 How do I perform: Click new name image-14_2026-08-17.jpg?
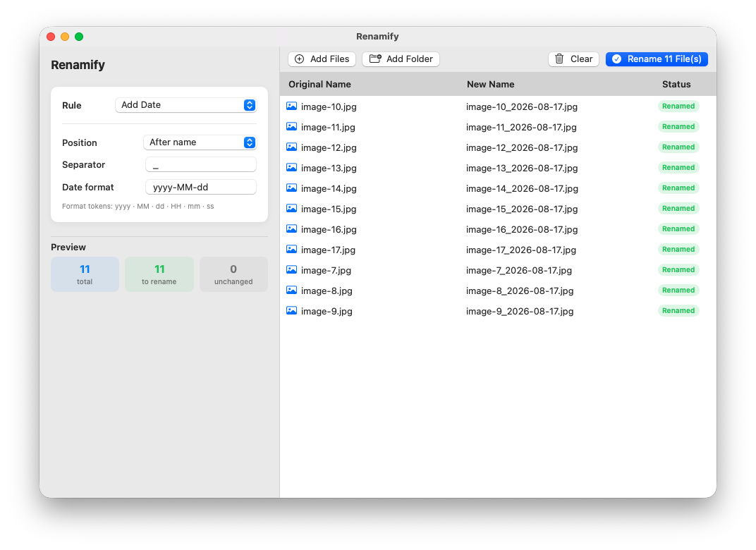(x=522, y=188)
